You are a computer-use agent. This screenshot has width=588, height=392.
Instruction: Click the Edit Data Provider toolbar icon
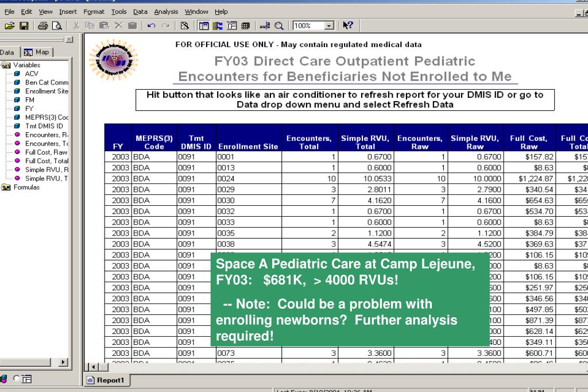[184, 25]
